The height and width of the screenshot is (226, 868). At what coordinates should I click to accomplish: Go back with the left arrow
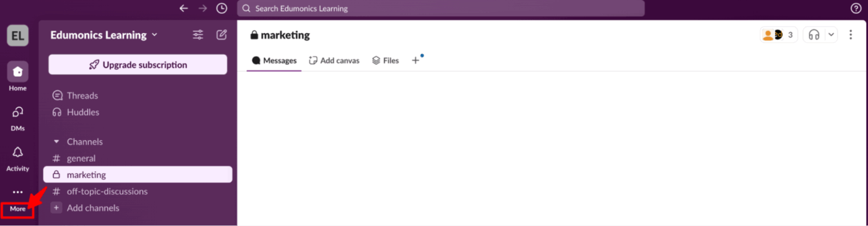[x=184, y=9]
